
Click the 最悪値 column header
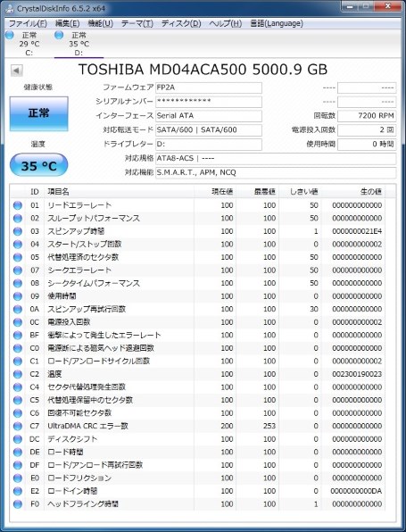(x=257, y=192)
